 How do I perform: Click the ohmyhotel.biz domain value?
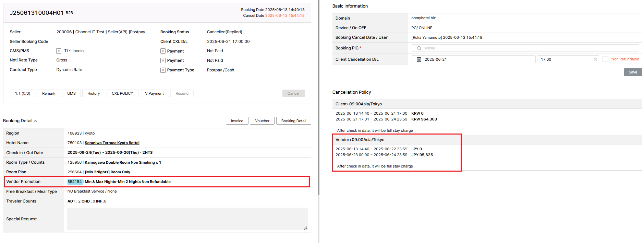pos(424,18)
